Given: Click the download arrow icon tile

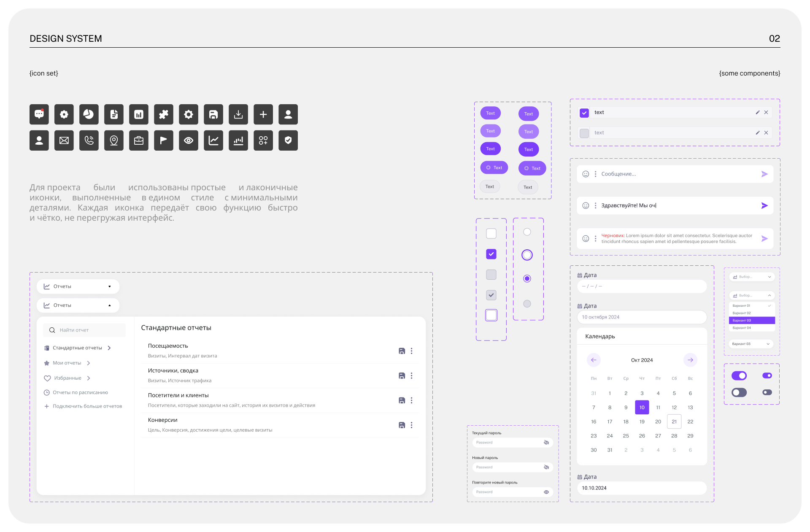Looking at the screenshot, I should tap(238, 114).
